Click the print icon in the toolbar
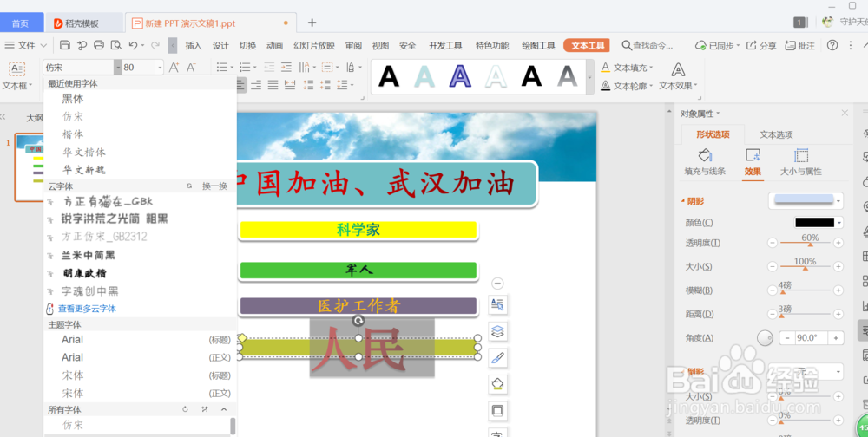The height and width of the screenshot is (437, 868). coord(99,45)
